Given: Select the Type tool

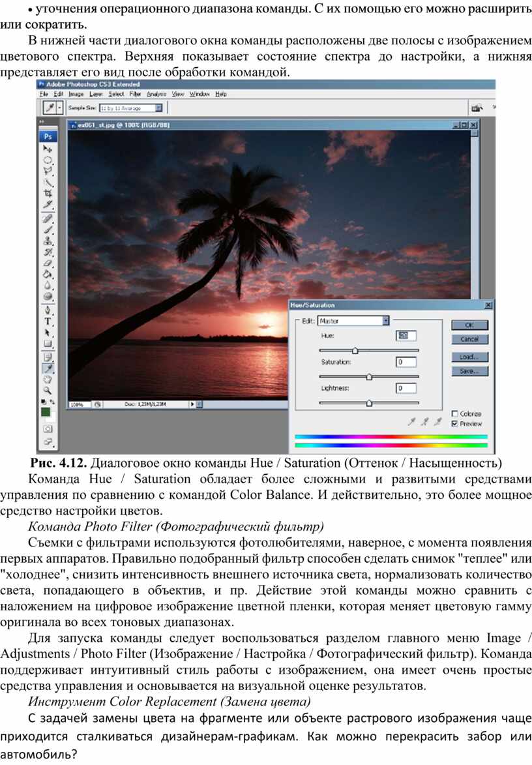Looking at the screenshot, I should point(48,322).
